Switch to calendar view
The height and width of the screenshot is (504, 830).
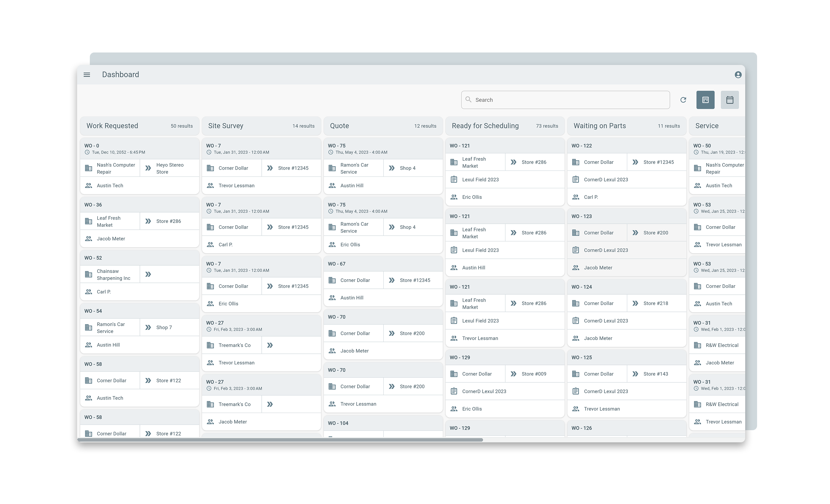pos(730,100)
